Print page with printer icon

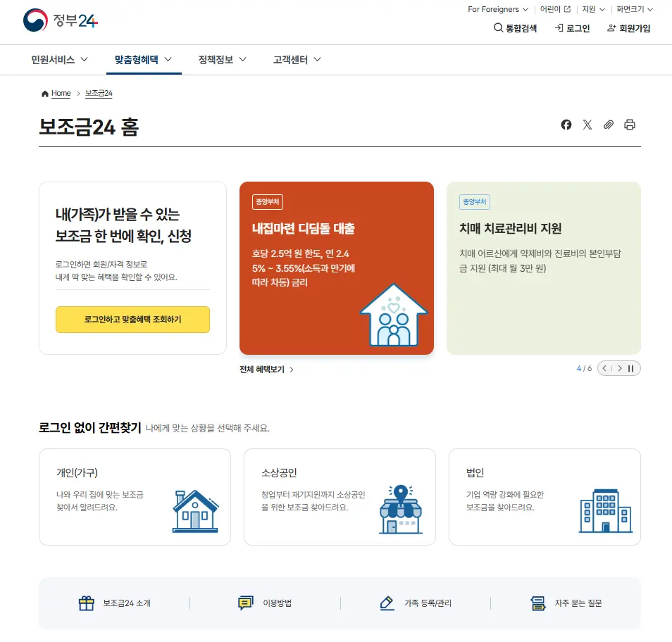pyautogui.click(x=629, y=125)
